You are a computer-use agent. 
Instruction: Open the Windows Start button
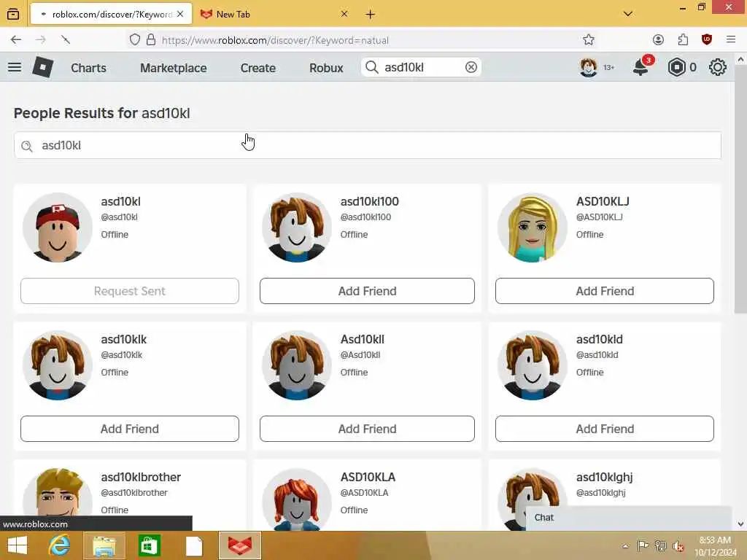pos(18,545)
